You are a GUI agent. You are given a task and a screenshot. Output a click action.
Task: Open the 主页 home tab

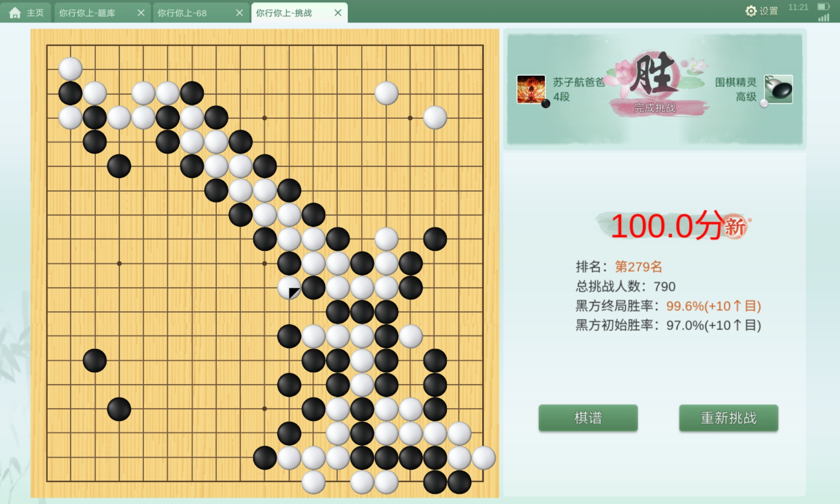point(26,13)
